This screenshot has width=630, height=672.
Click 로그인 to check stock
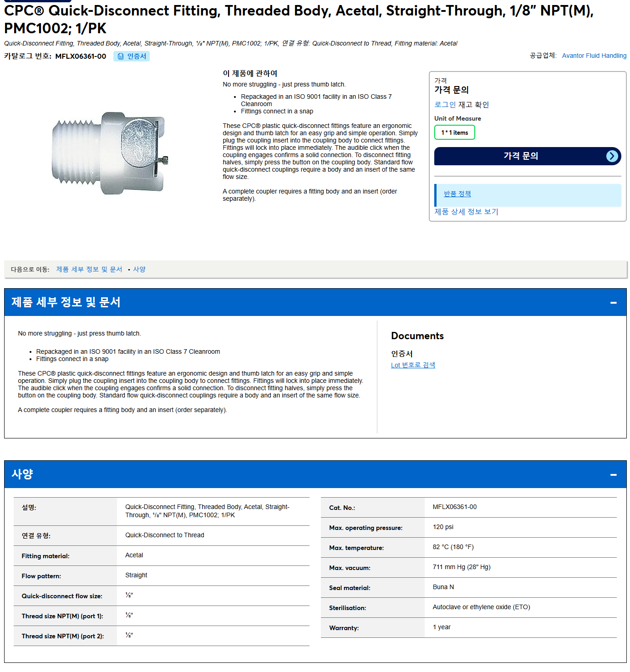click(x=445, y=105)
